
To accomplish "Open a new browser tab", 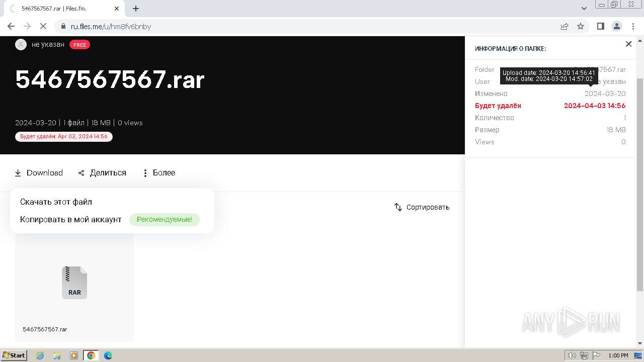I will tap(136, 9).
